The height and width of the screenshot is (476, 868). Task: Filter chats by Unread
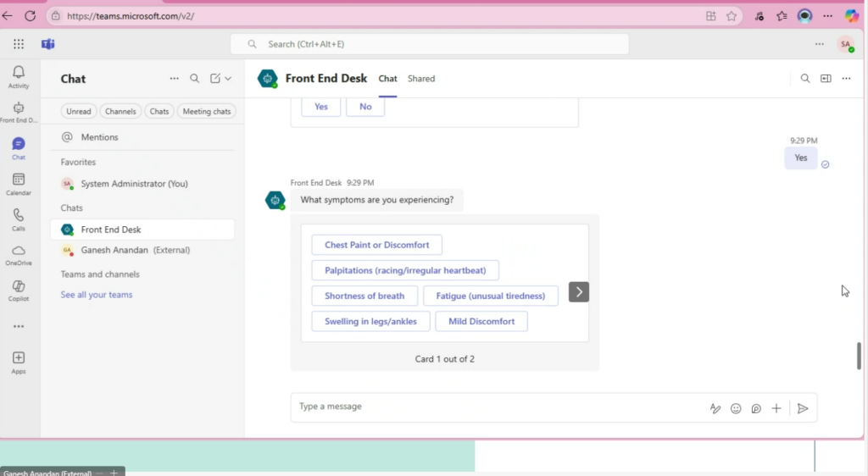click(79, 111)
